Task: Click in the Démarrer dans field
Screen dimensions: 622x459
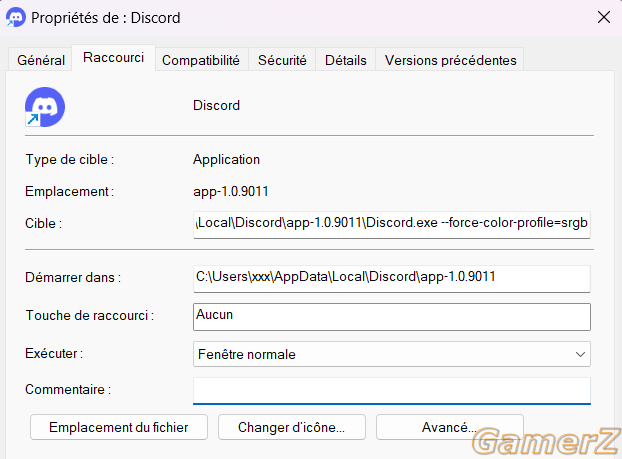Action: click(392, 279)
